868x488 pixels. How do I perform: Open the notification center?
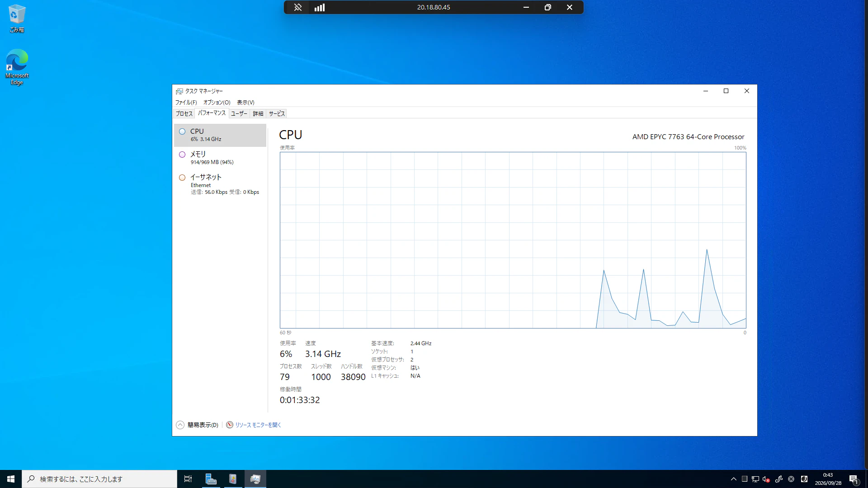coord(854,479)
